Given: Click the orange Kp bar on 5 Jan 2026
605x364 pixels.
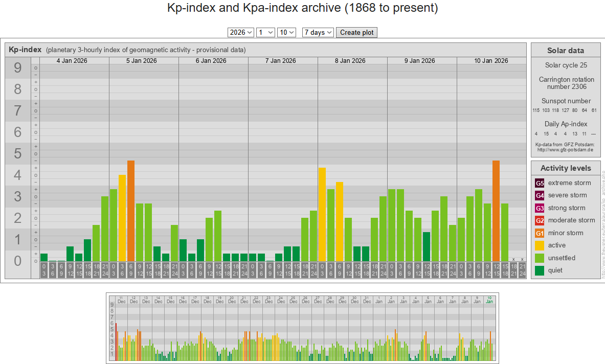Looking at the screenshot, I should [x=131, y=211].
